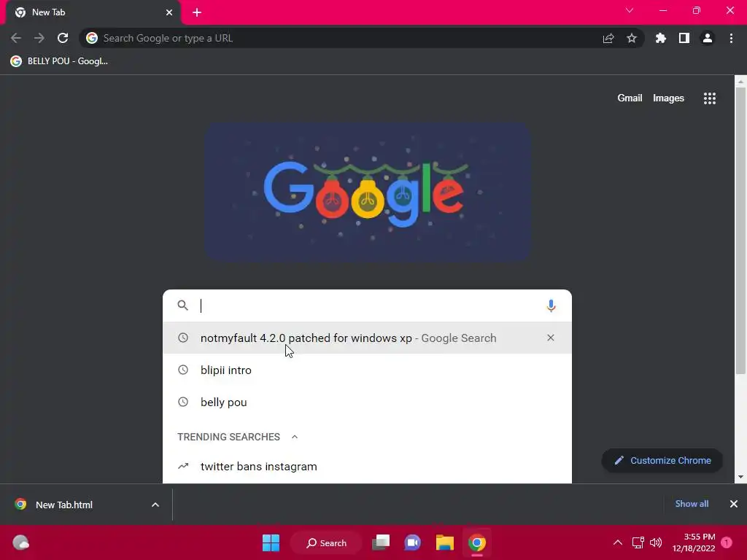
Task: Choose the 'blipii intro' suggestion
Action: click(367, 370)
